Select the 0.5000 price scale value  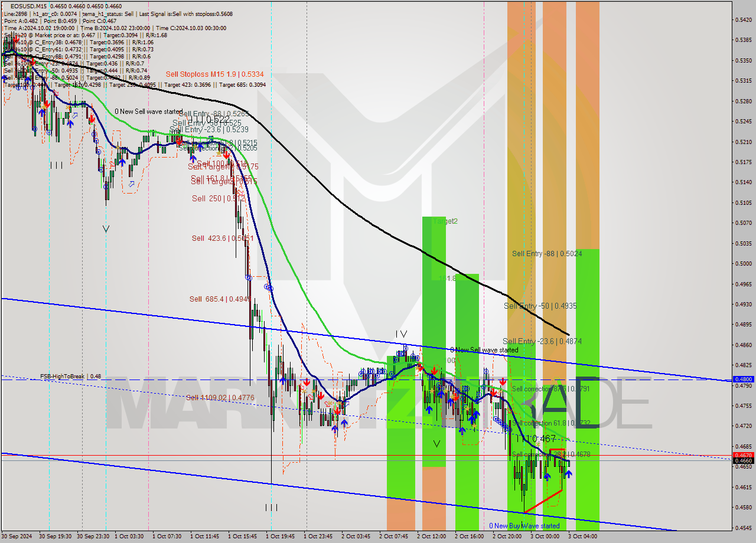[742, 263]
